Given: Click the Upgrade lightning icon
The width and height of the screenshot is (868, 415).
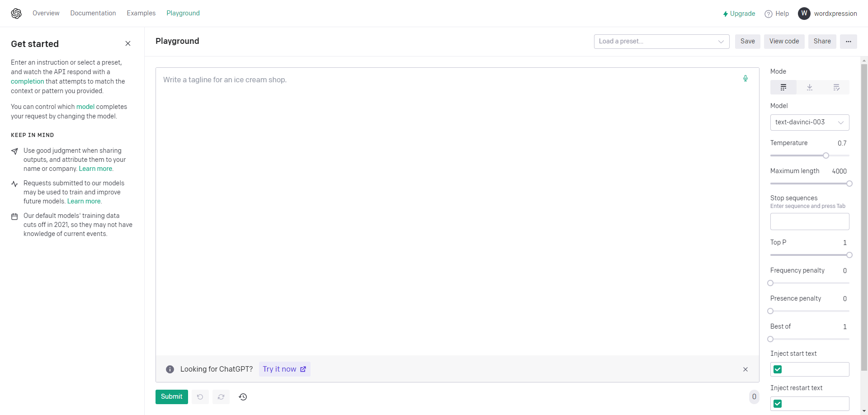Looking at the screenshot, I should click(x=725, y=14).
